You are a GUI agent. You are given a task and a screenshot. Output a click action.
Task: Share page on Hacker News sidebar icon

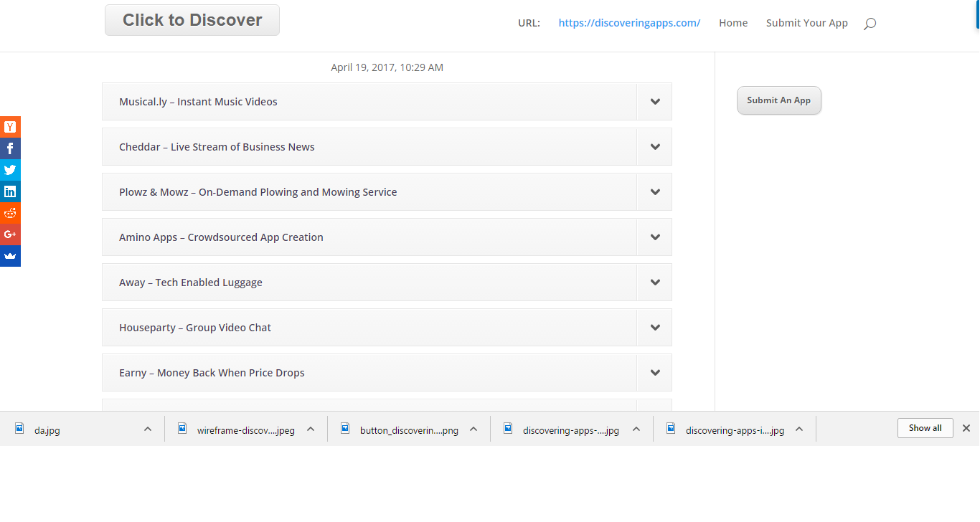[x=10, y=127]
